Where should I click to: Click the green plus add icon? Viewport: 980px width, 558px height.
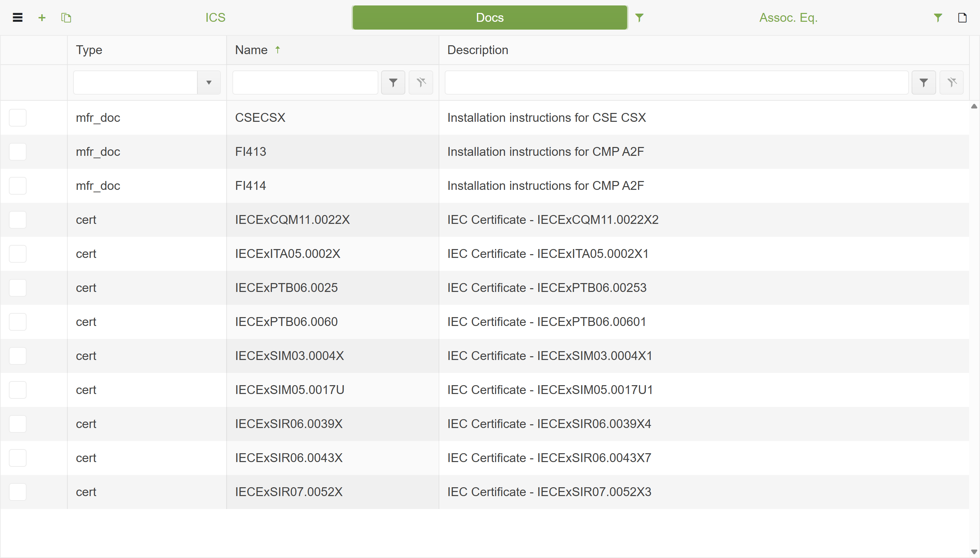(x=42, y=18)
